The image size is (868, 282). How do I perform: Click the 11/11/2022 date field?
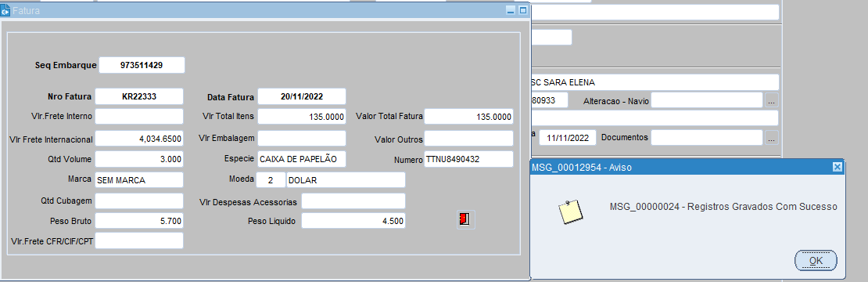click(568, 137)
